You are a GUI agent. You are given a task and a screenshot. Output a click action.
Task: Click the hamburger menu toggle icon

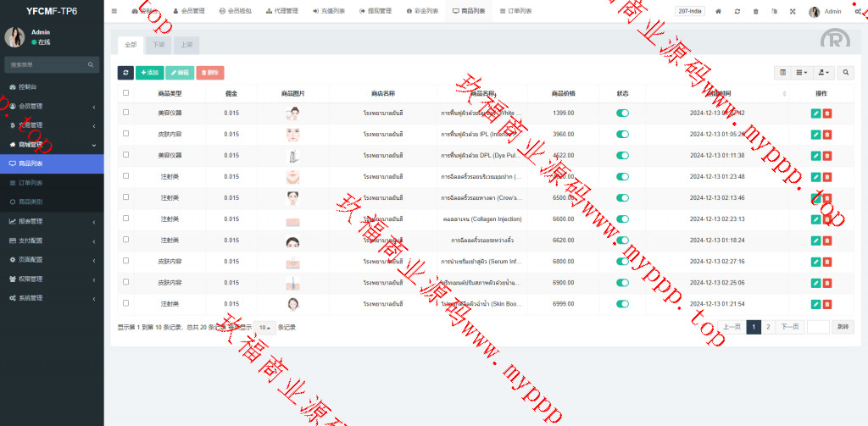[114, 11]
